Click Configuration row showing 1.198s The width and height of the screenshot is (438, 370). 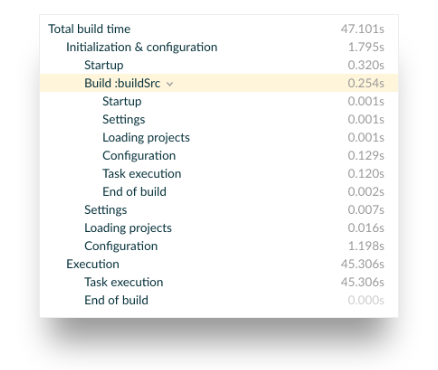(219, 246)
